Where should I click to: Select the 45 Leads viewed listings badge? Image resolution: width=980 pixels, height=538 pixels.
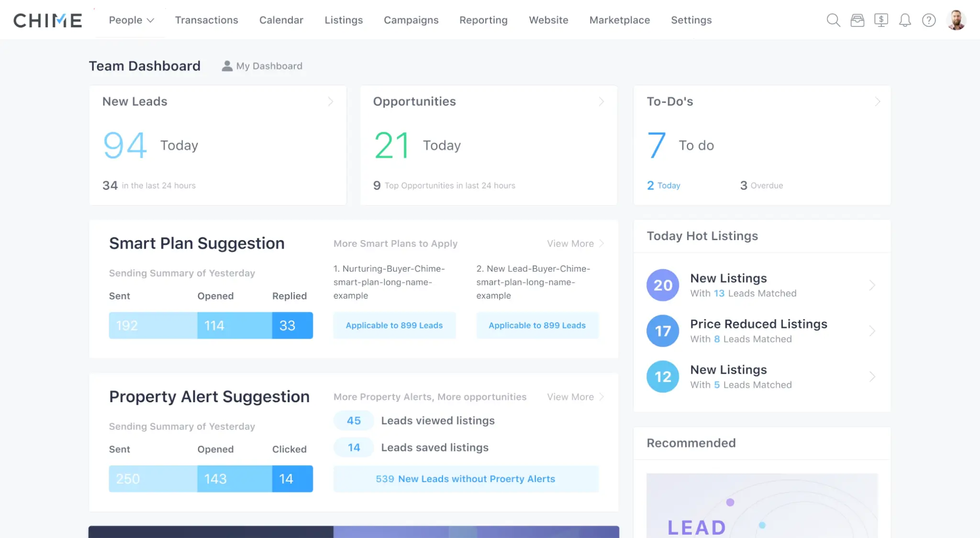pos(353,420)
